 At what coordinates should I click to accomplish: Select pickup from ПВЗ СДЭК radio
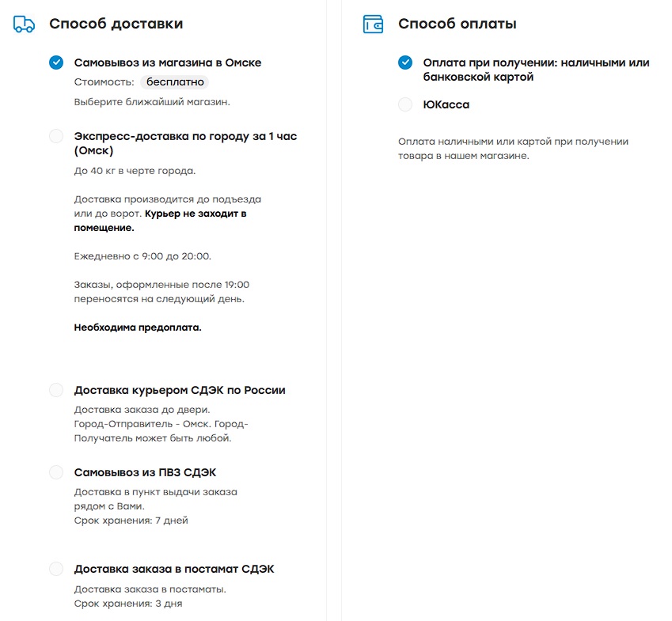click(x=56, y=472)
